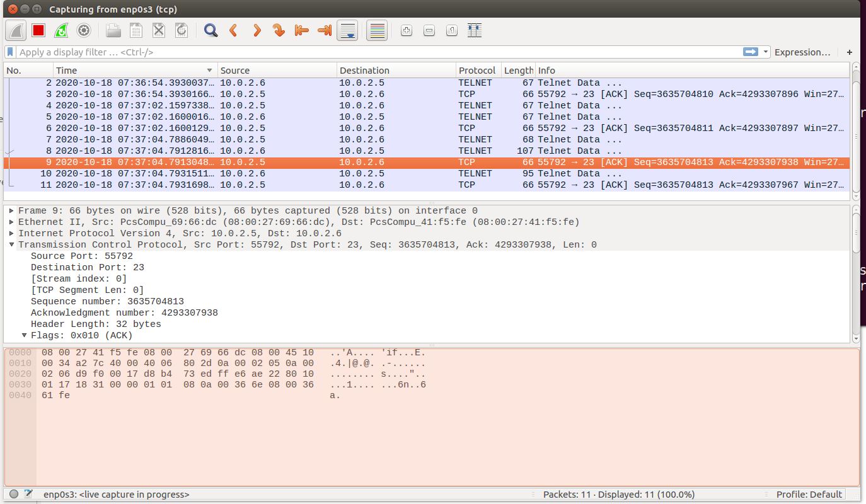Sort by the Protocol column header
Screen dimensions: 866x504
[x=479, y=71]
